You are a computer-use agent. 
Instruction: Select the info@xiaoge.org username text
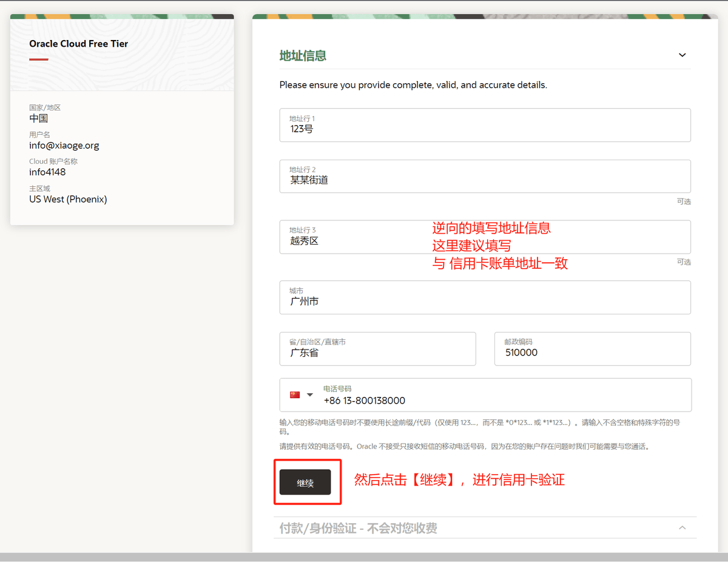[x=64, y=146]
